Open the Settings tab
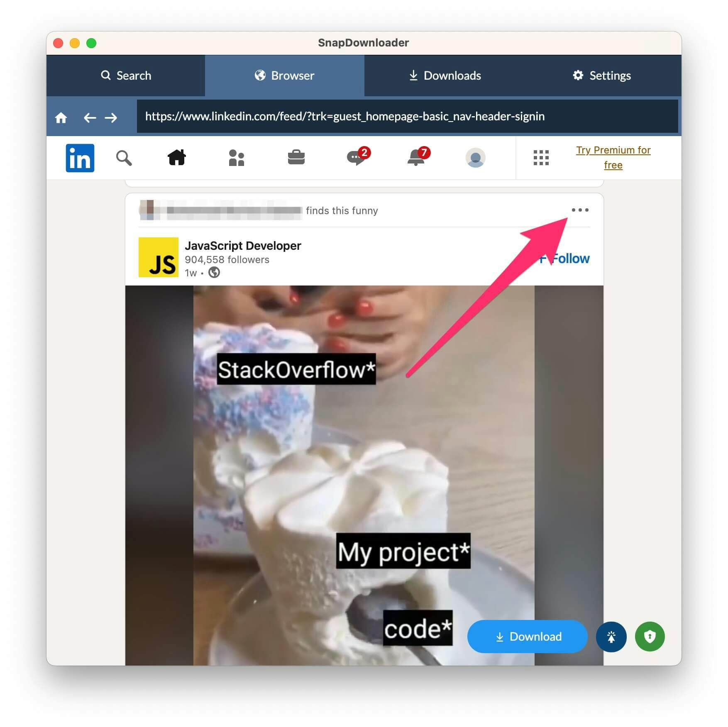The height and width of the screenshot is (727, 728). coord(602,76)
